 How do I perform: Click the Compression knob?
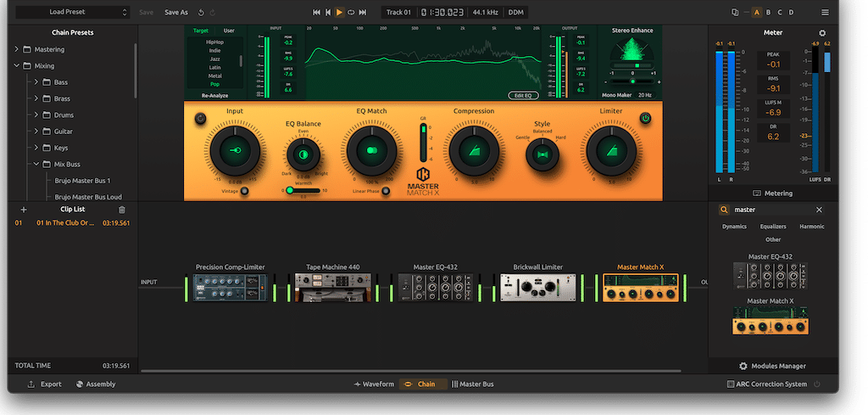474,150
